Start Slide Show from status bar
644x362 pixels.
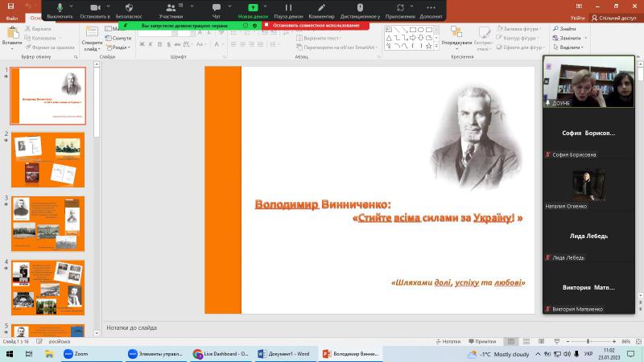click(x=556, y=341)
